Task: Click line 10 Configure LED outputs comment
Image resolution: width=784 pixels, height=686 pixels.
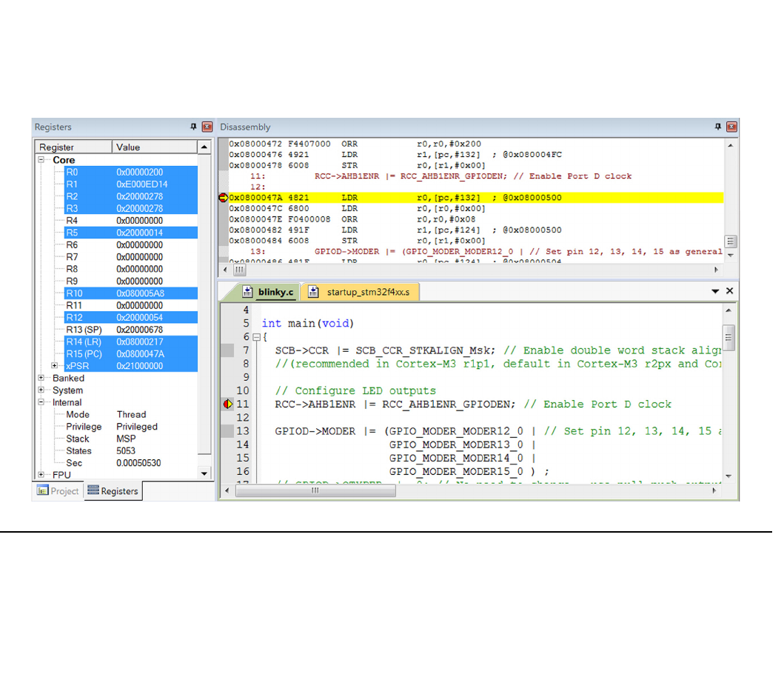Action: [x=355, y=390]
